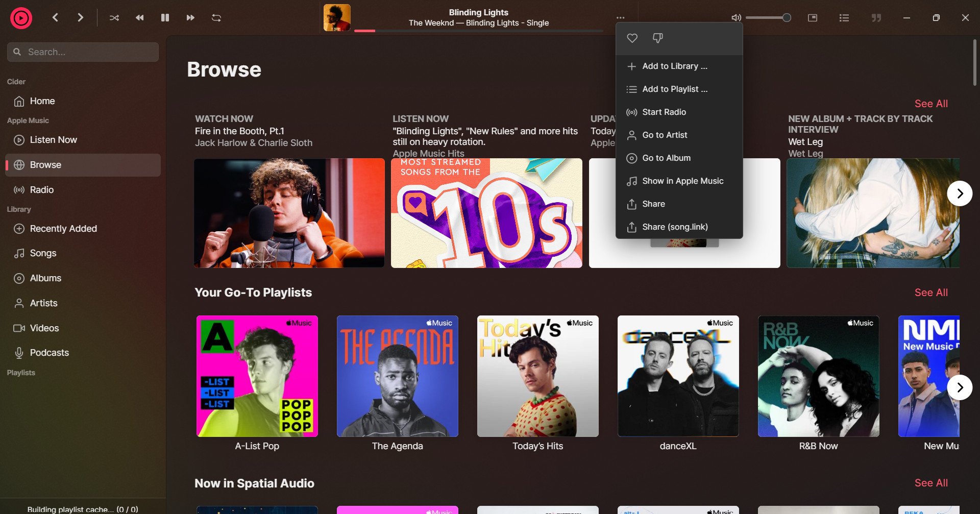This screenshot has height=514, width=980.
Task: Click See All for Your Go-To Playlists
Action: (931, 292)
